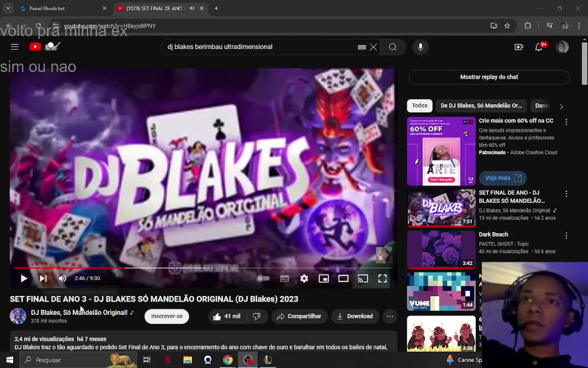
Task: Toggle autoplay switch in the player
Action: coord(263,278)
